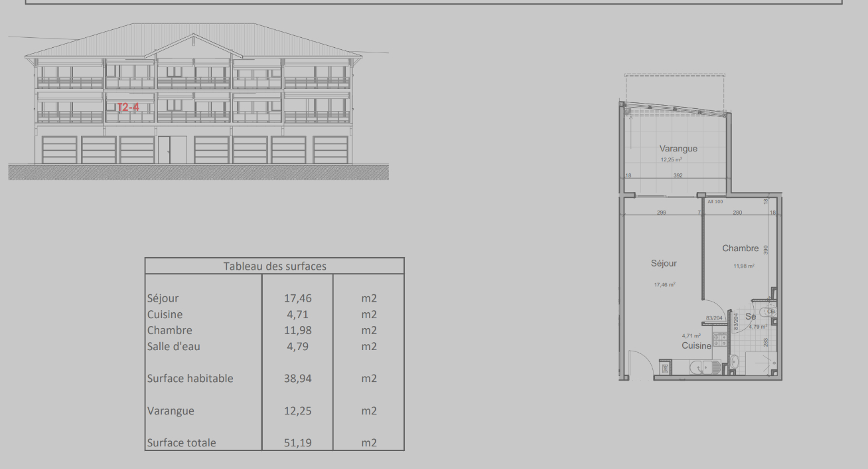Select the Chambre room label on plan
The height and width of the screenshot is (469, 868).
coord(740,248)
